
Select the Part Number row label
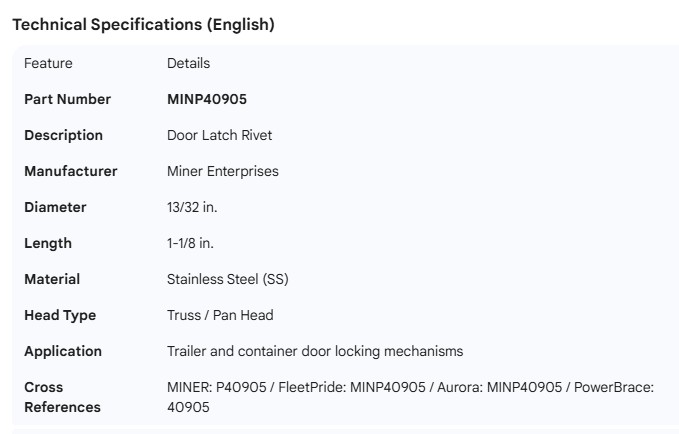pos(67,99)
